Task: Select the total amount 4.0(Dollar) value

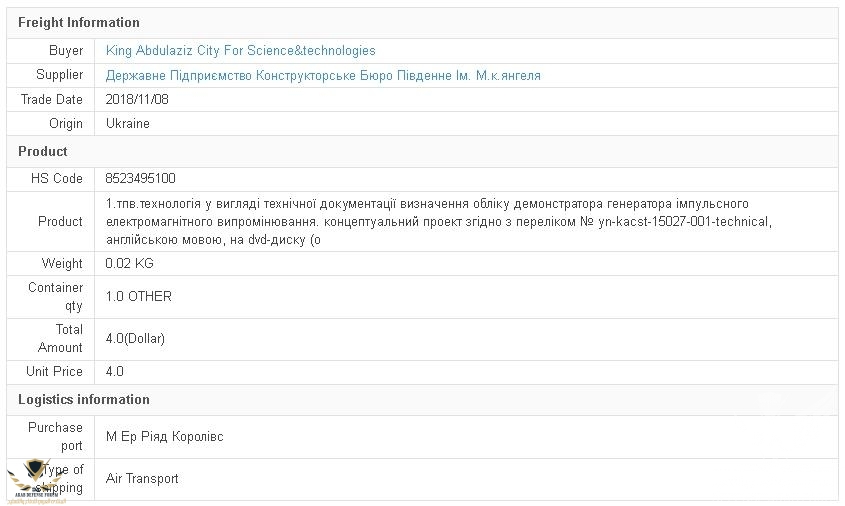Action: (x=135, y=338)
